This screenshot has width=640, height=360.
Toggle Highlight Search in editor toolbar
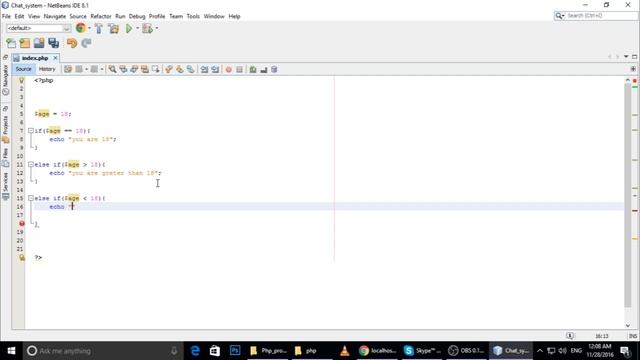click(145, 69)
